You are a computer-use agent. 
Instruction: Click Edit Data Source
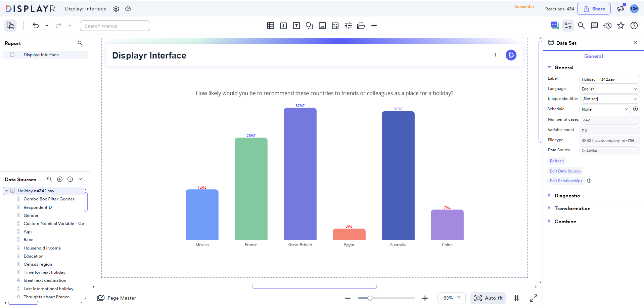point(565,171)
